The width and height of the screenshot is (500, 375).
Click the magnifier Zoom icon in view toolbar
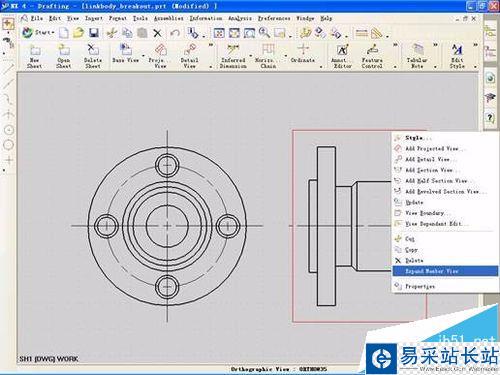pos(264,33)
